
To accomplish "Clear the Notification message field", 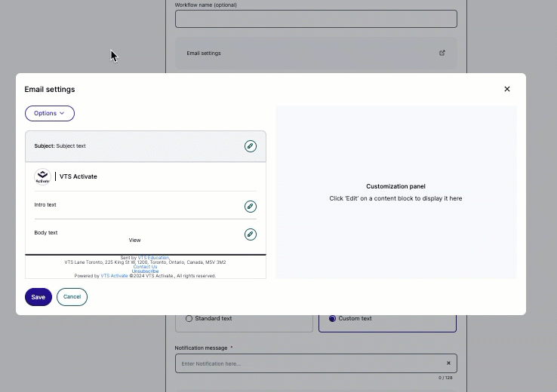I will point(448,363).
